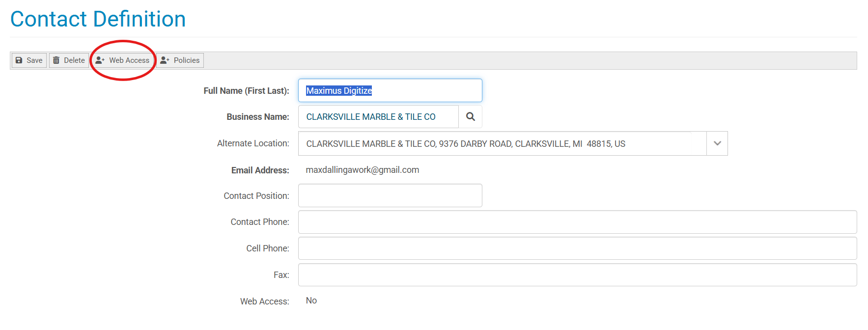Click the Email Address label
The image size is (868, 330).
click(260, 170)
